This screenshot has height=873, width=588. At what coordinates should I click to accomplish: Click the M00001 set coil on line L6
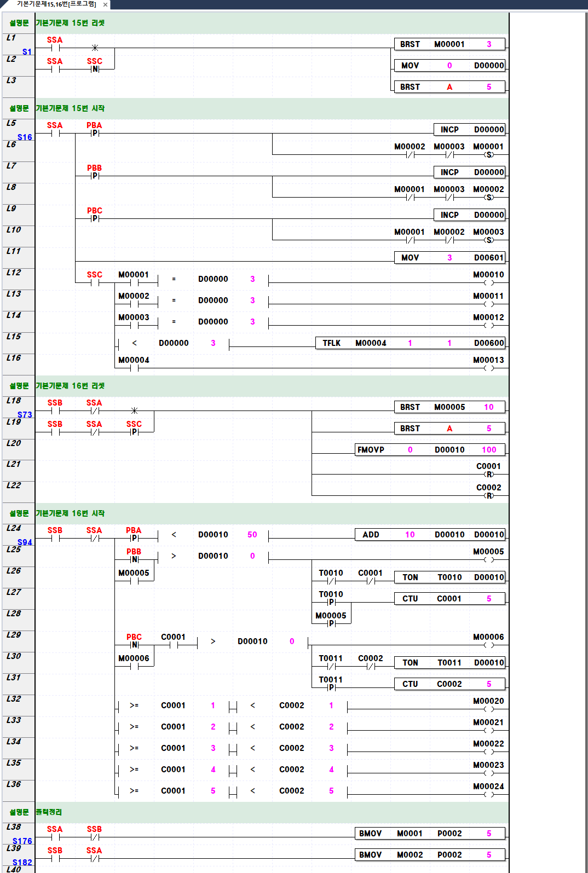(489, 154)
